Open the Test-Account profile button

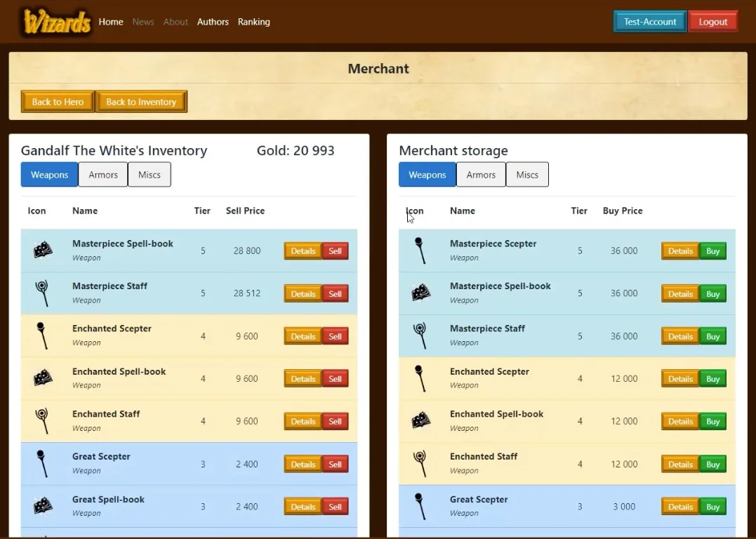[x=650, y=22]
